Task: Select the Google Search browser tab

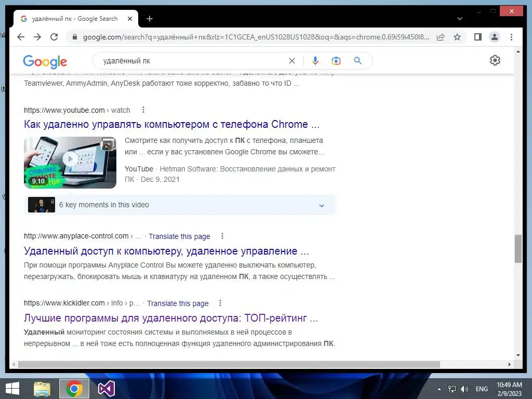Action: (75, 19)
